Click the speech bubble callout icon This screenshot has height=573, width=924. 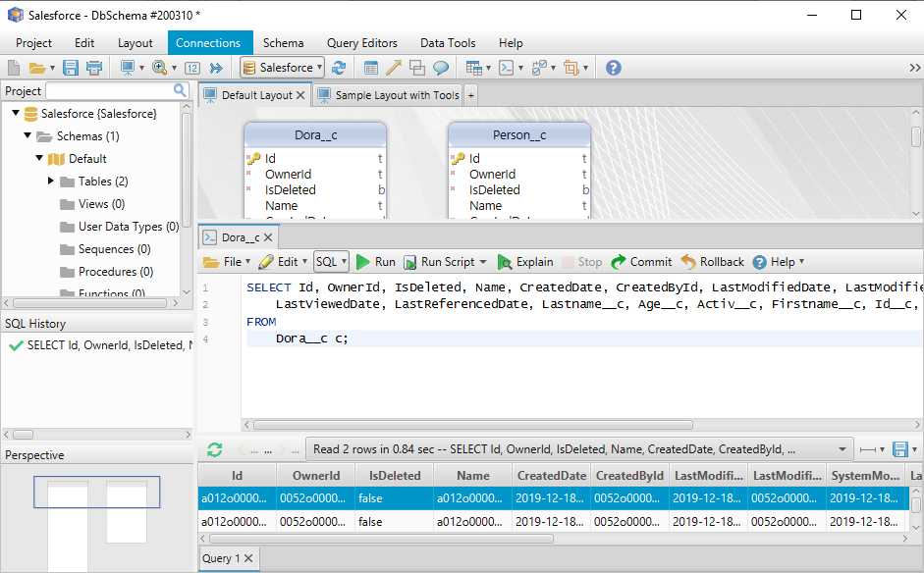point(441,68)
